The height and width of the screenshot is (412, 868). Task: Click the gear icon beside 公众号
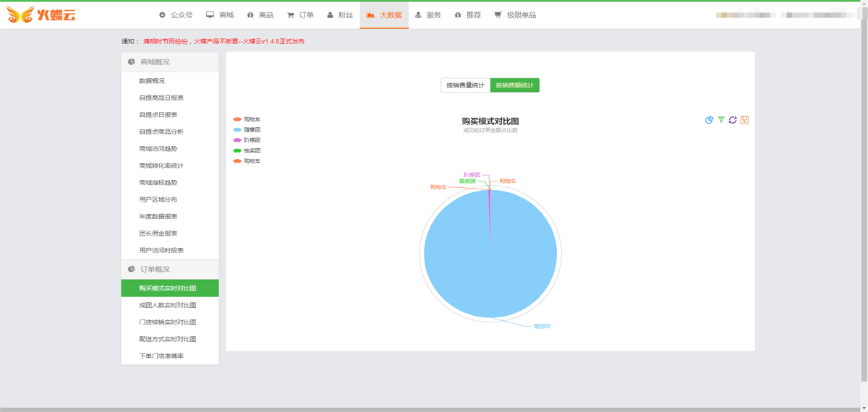(162, 15)
